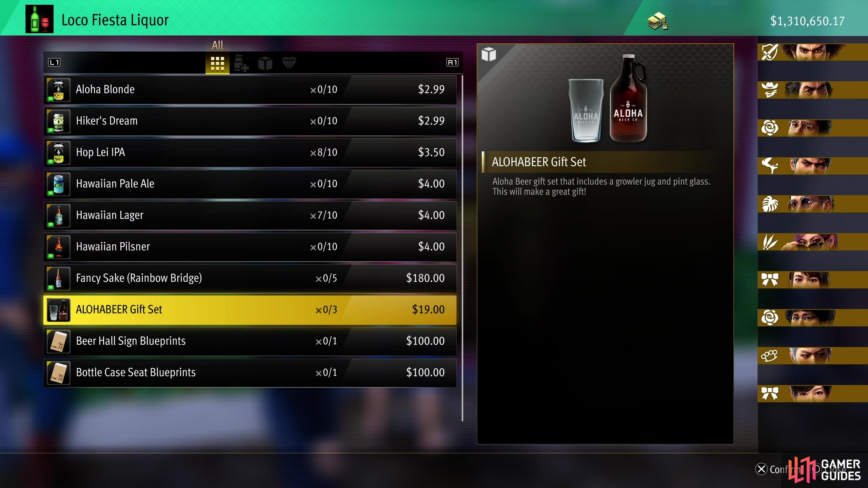Image resolution: width=868 pixels, height=488 pixels.
Task: Click the Loco Fiesta Liquor shop icon
Action: (x=39, y=19)
